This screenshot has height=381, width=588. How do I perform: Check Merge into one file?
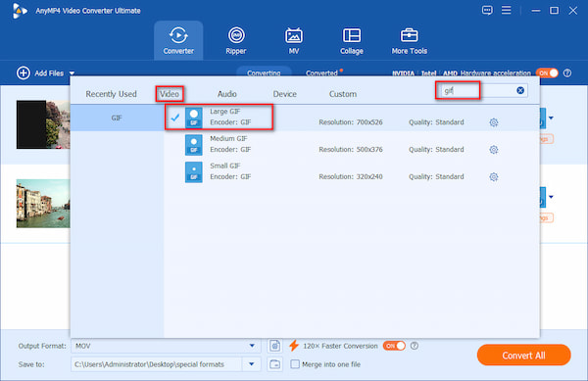[x=295, y=364]
